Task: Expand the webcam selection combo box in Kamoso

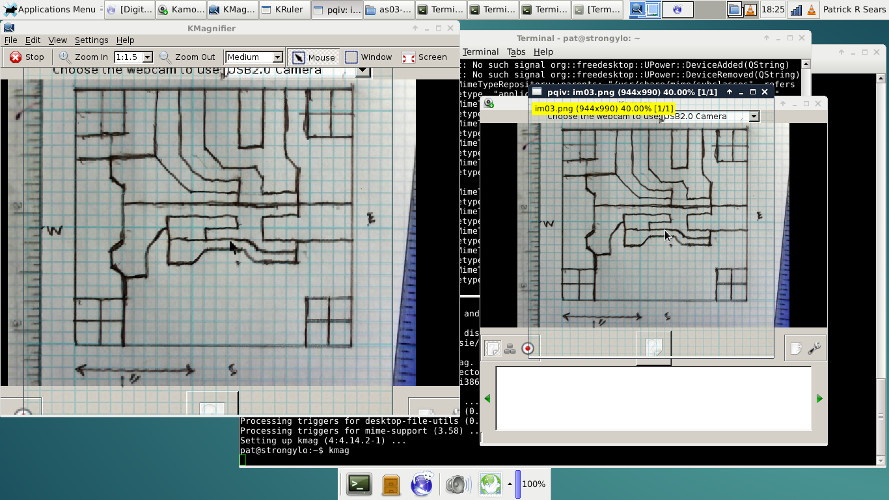Action: (753, 116)
